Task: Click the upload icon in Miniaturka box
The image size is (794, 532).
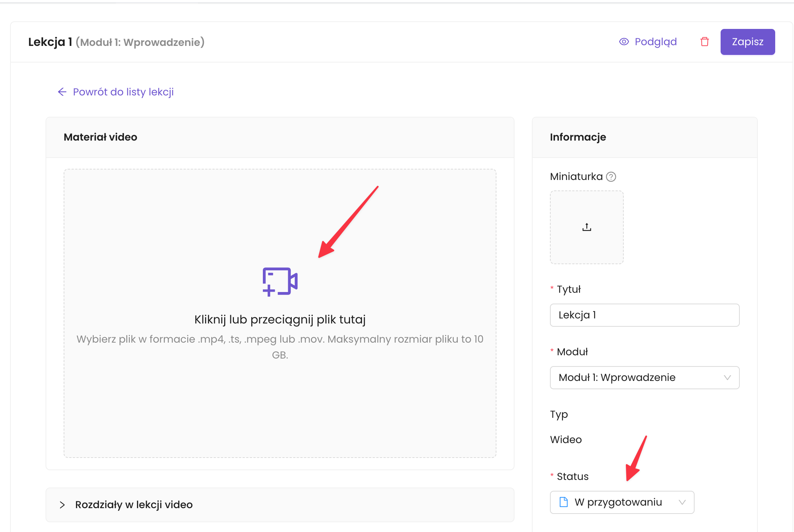Action: pos(586,227)
